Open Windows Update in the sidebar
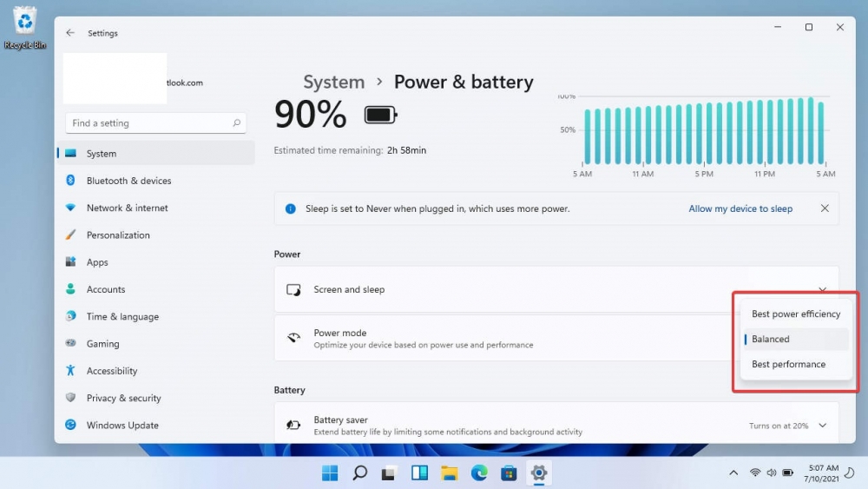Image resolution: width=868 pixels, height=489 pixels. [x=122, y=426]
